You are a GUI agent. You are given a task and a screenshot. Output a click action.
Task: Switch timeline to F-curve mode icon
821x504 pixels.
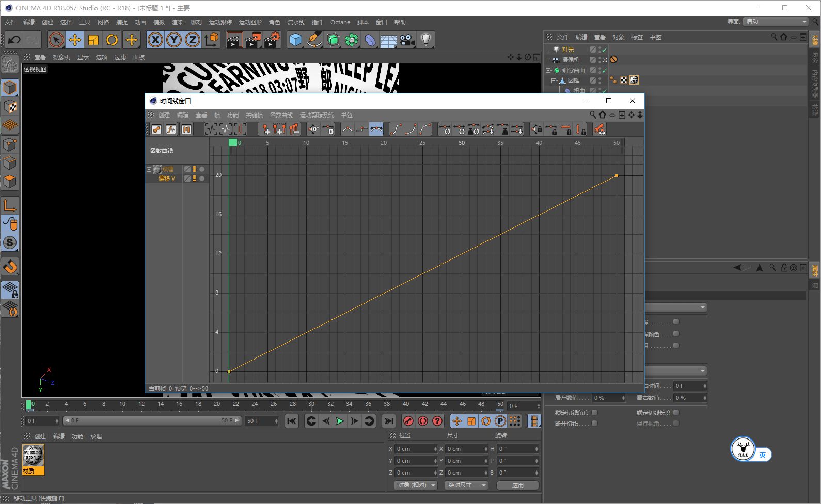click(171, 129)
